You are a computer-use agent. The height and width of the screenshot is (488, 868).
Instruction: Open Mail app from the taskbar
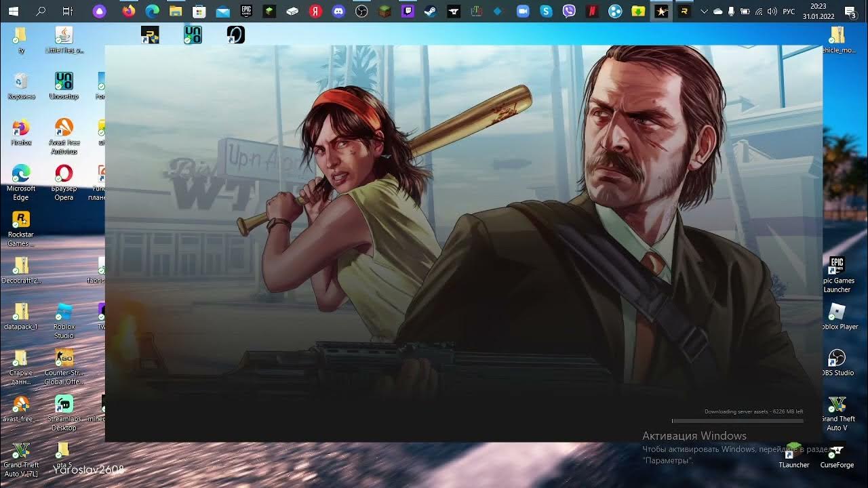click(222, 11)
